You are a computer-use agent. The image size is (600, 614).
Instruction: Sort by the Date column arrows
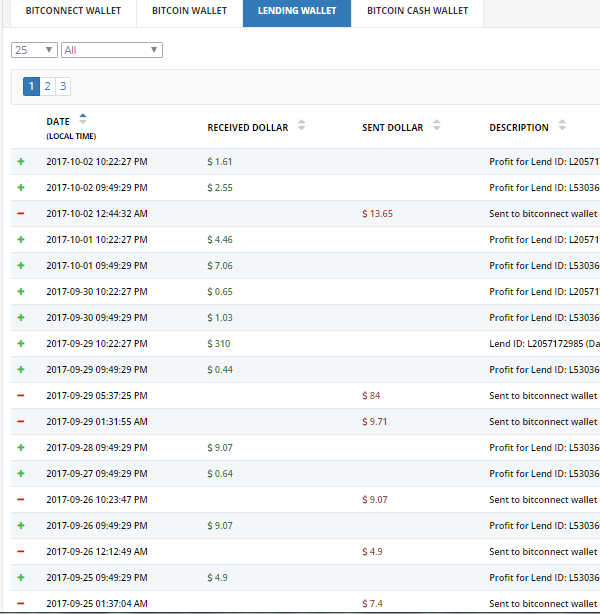click(x=83, y=119)
